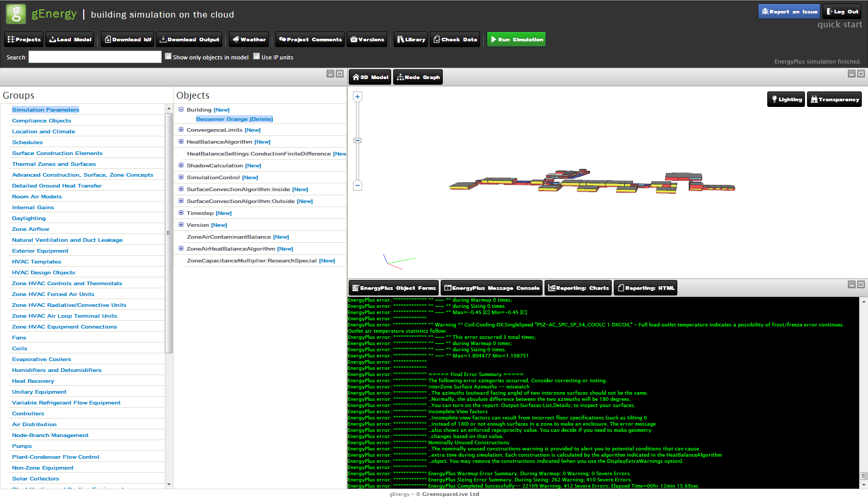This screenshot has width=868, height=499.
Task: Expand the Version node
Action: pyautogui.click(x=181, y=225)
